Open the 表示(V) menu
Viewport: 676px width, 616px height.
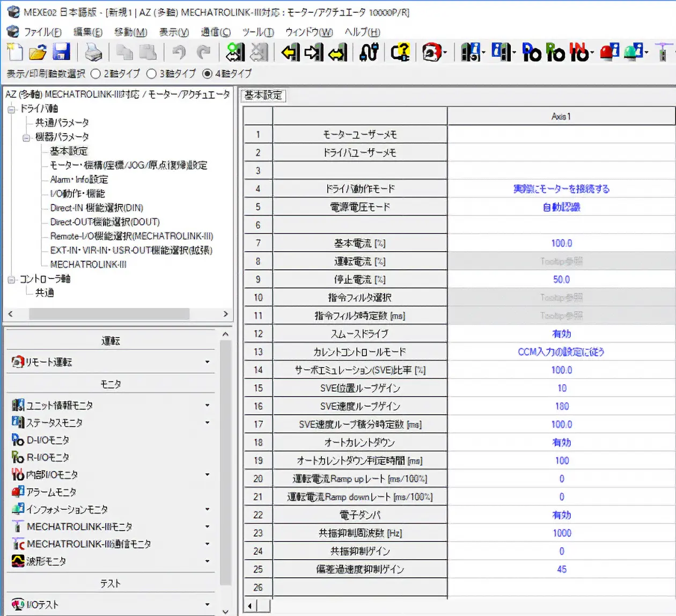click(174, 32)
